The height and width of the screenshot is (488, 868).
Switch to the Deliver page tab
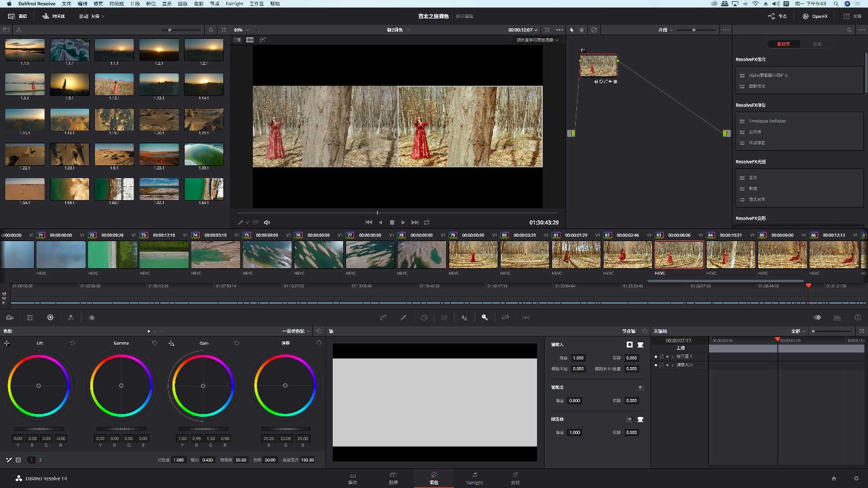[515, 478]
